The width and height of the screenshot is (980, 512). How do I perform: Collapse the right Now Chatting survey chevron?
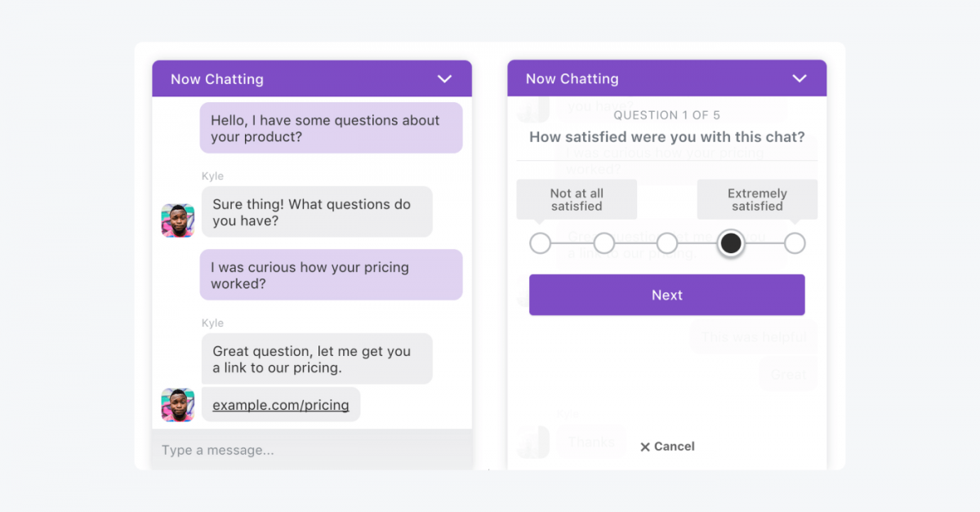click(x=800, y=79)
